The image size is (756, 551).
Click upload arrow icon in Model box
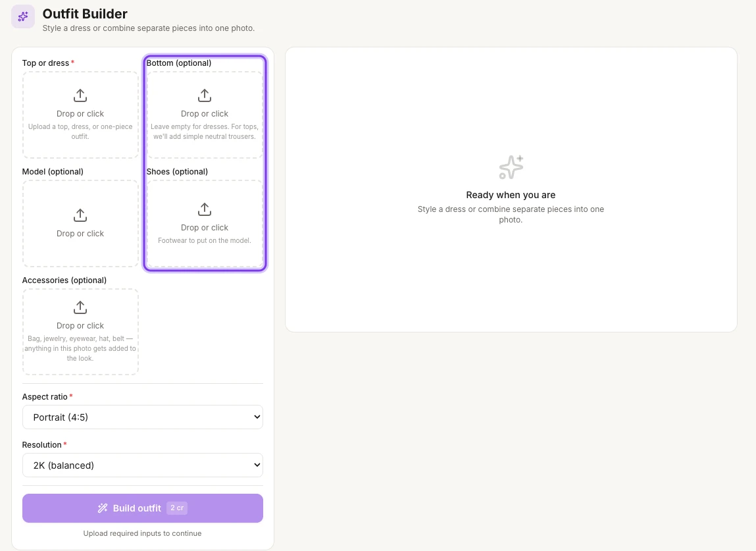80,215
